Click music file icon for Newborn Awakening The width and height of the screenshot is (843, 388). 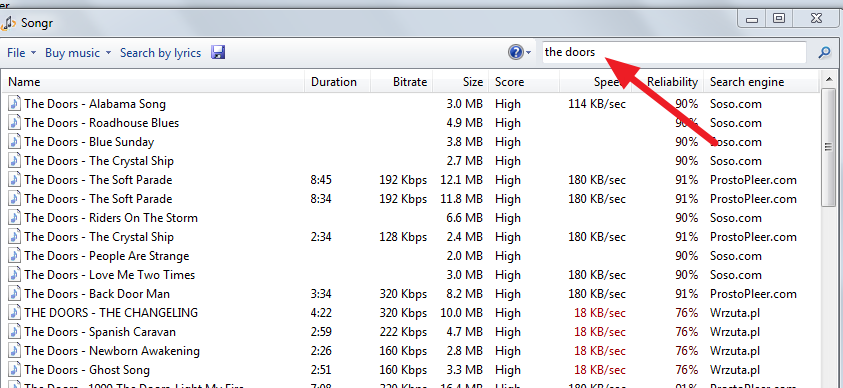point(15,351)
